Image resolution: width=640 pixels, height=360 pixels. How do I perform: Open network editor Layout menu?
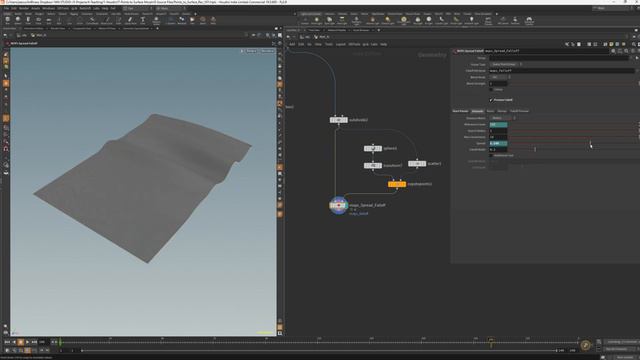click(341, 44)
